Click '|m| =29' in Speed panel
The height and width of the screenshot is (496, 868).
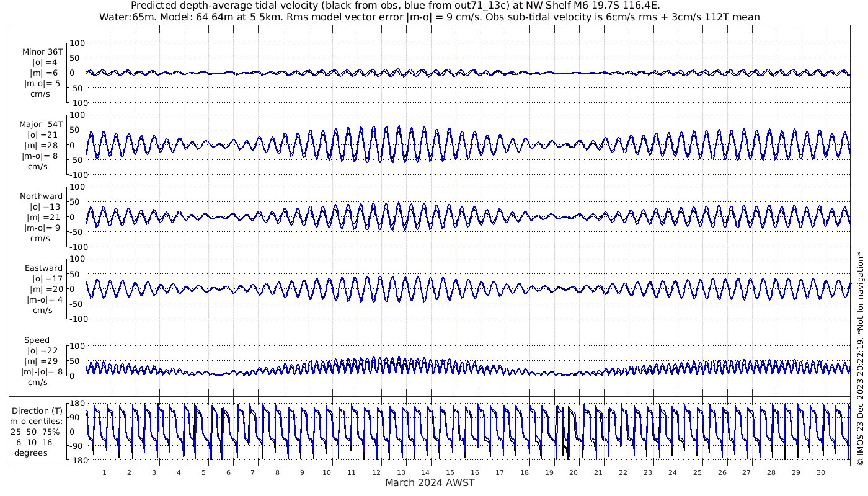[x=43, y=361]
